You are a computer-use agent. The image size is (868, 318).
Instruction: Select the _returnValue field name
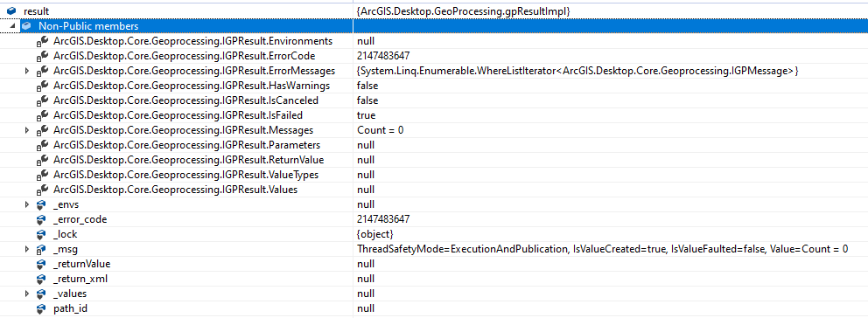tap(82, 264)
